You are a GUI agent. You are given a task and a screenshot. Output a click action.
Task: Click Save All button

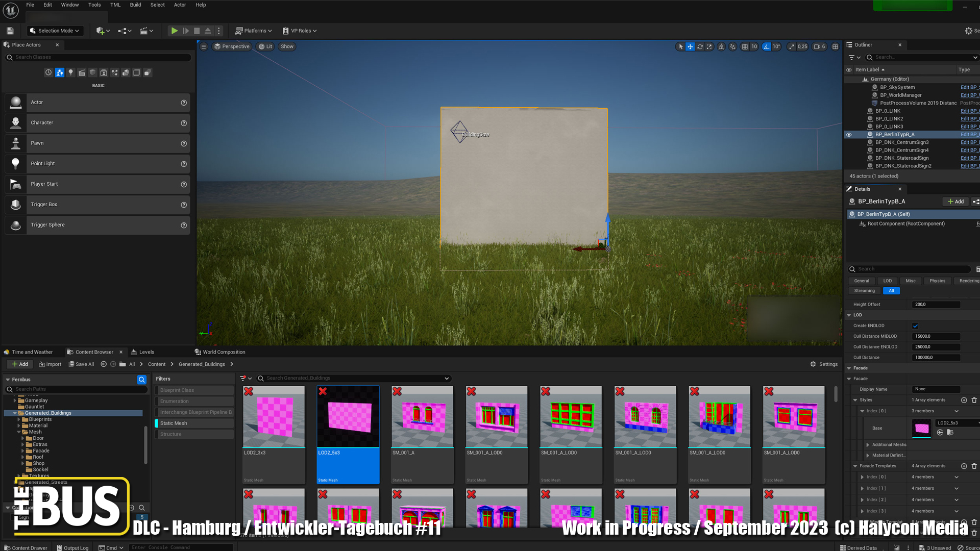(x=81, y=364)
